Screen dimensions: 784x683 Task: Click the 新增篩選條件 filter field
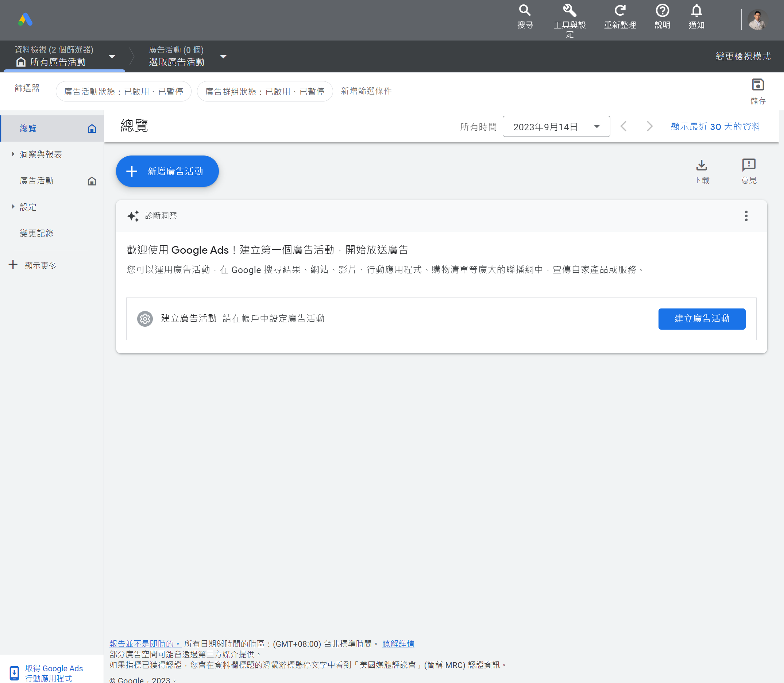[x=366, y=91]
